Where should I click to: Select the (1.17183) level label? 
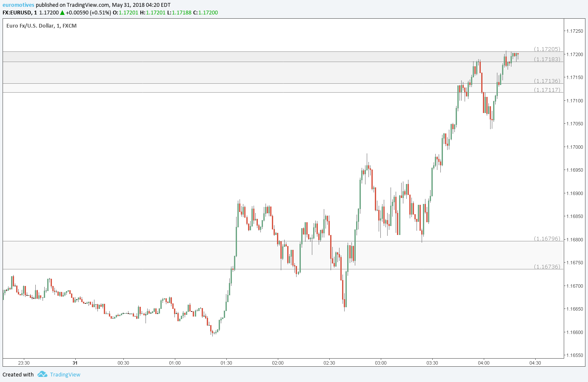click(x=547, y=59)
